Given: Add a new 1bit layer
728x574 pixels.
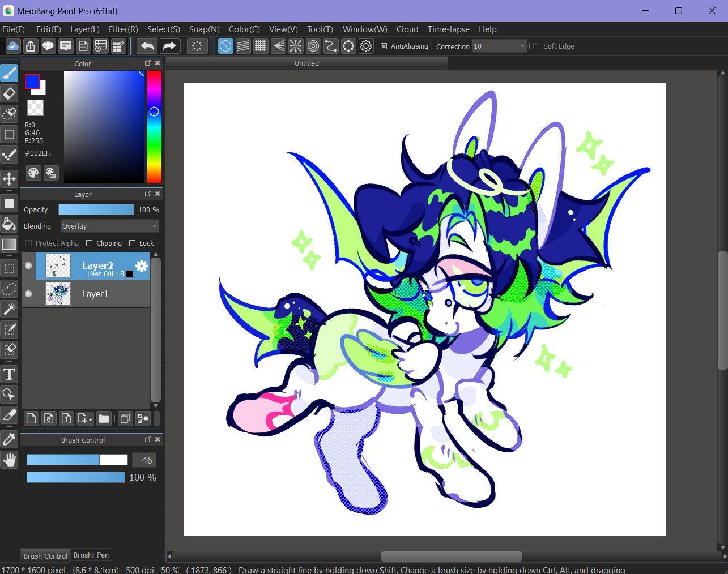Looking at the screenshot, I should coord(66,418).
